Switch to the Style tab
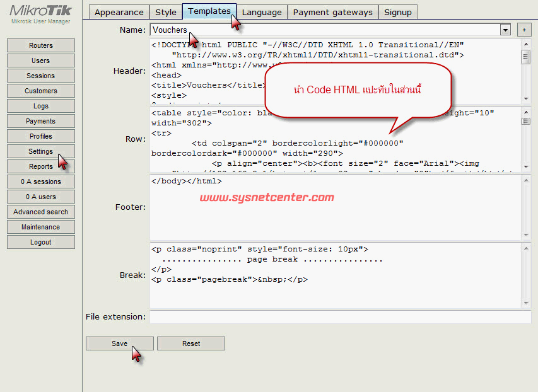 [x=166, y=13]
